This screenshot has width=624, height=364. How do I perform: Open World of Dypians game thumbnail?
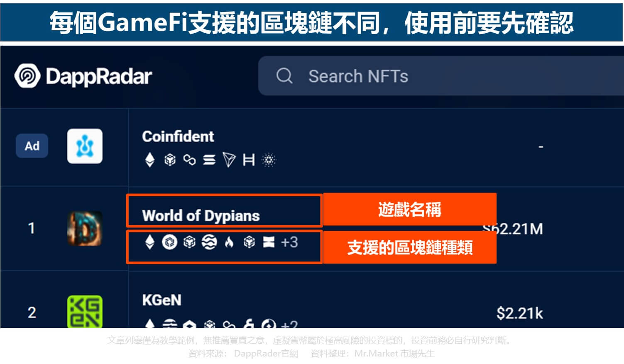coord(85,229)
